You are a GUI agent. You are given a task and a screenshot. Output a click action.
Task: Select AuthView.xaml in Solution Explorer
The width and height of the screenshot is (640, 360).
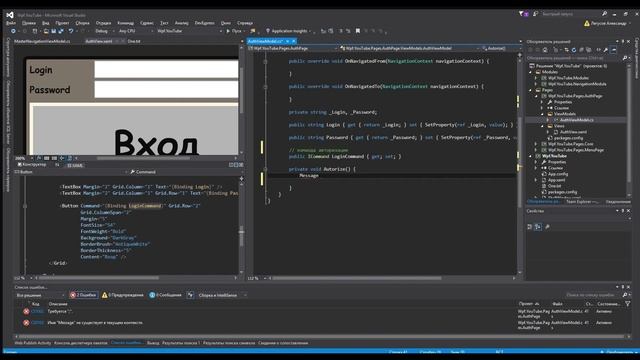point(573,132)
